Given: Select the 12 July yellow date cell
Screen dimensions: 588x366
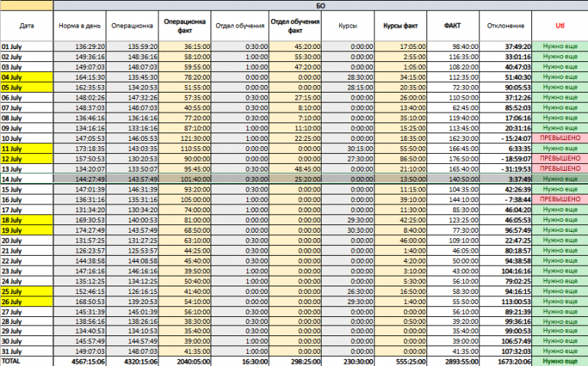Looking at the screenshot, I should click(27, 158).
